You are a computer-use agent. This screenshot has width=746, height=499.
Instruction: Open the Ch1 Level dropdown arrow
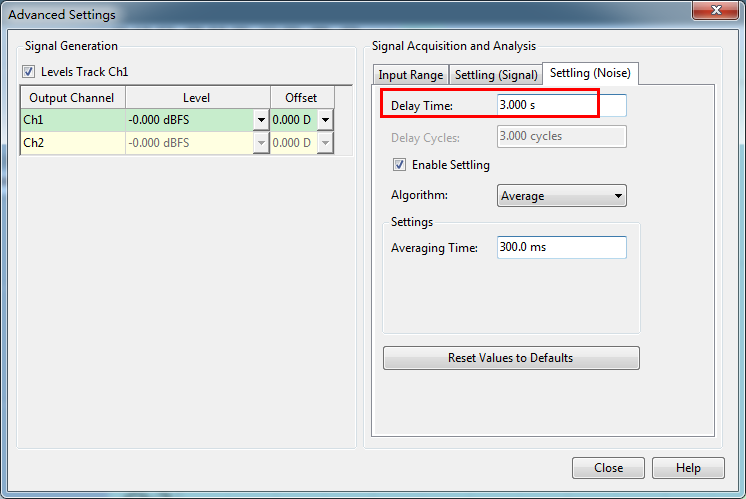(x=261, y=120)
